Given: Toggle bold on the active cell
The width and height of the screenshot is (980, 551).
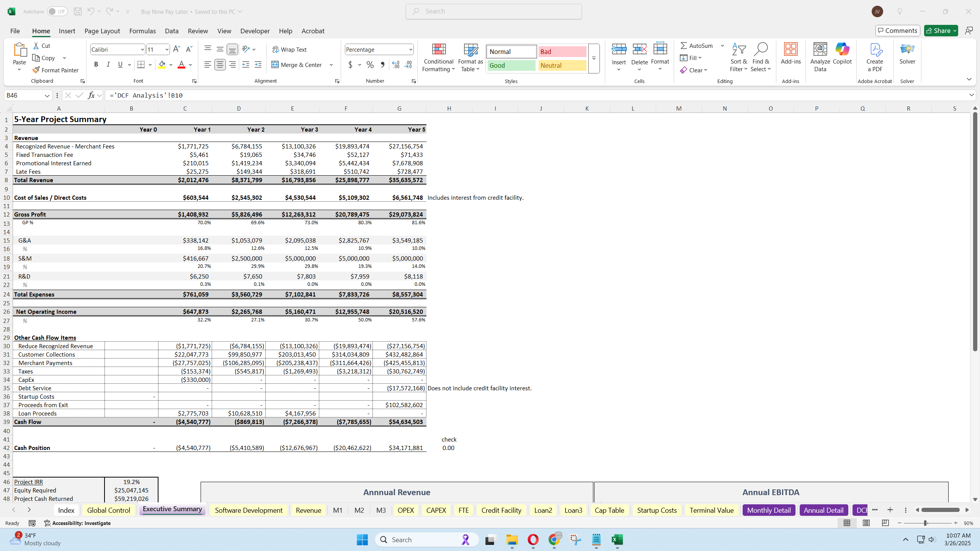Looking at the screenshot, I should click(96, 64).
